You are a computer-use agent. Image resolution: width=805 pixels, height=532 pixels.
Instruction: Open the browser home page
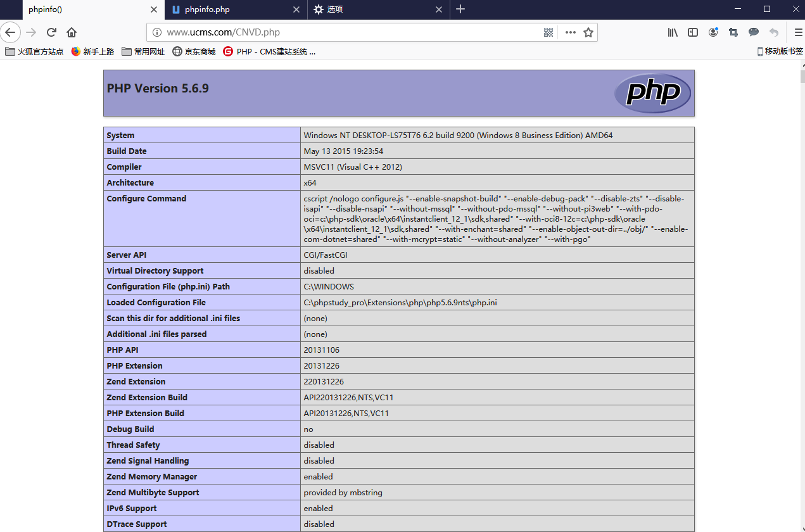click(72, 32)
